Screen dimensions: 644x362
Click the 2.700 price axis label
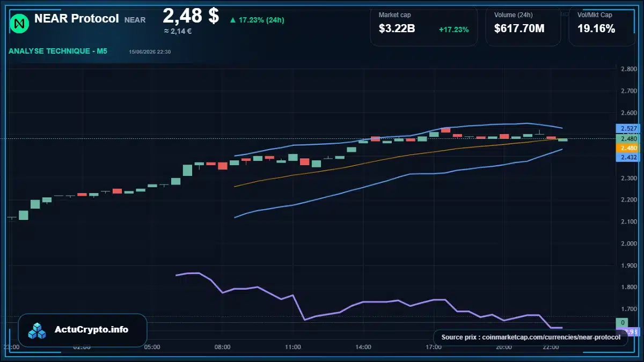pyautogui.click(x=628, y=91)
